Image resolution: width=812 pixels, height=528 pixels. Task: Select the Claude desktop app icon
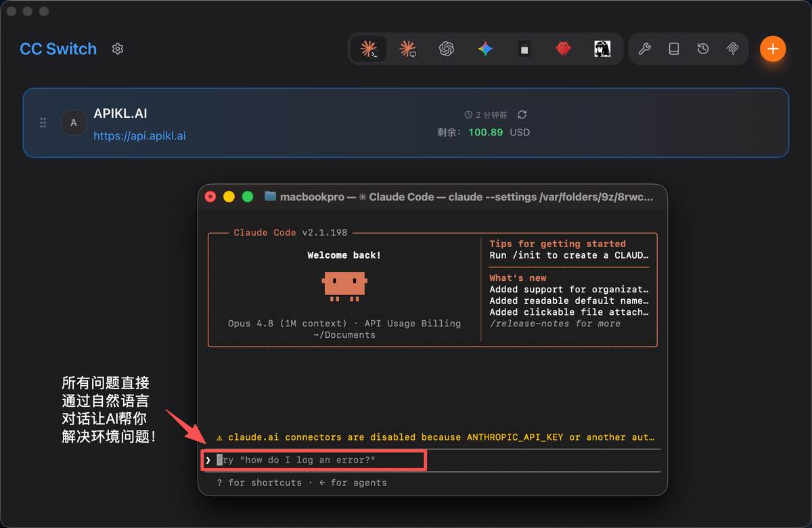[407, 49]
